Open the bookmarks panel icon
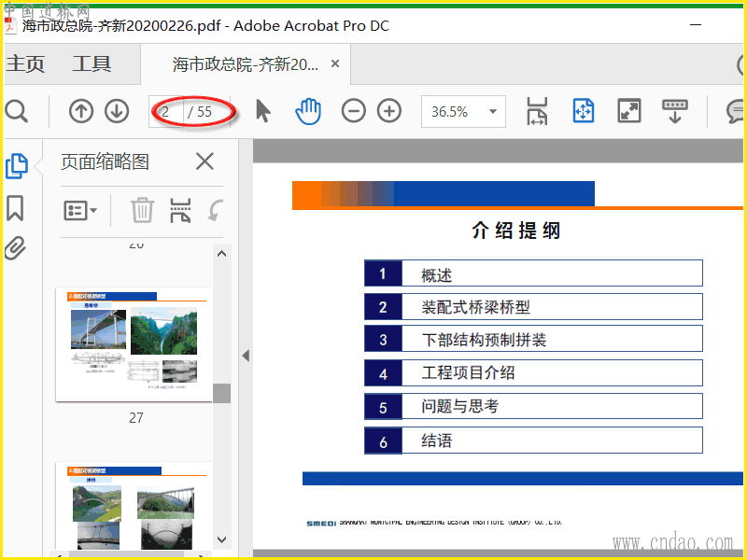The height and width of the screenshot is (560, 747). click(x=15, y=208)
